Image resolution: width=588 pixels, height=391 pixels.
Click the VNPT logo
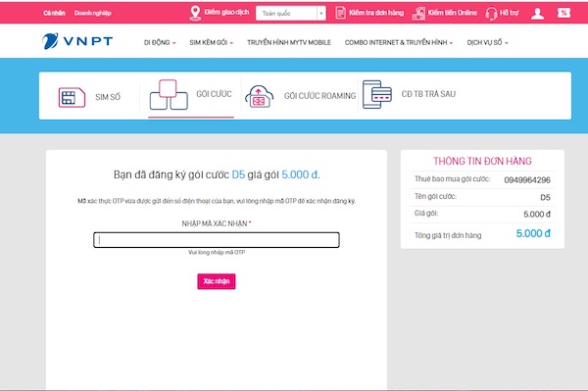click(x=77, y=41)
